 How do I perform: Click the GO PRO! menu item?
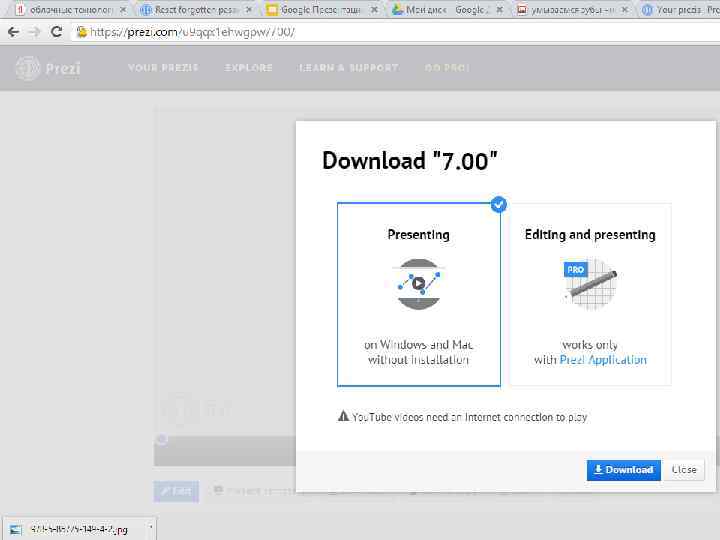pyautogui.click(x=447, y=68)
